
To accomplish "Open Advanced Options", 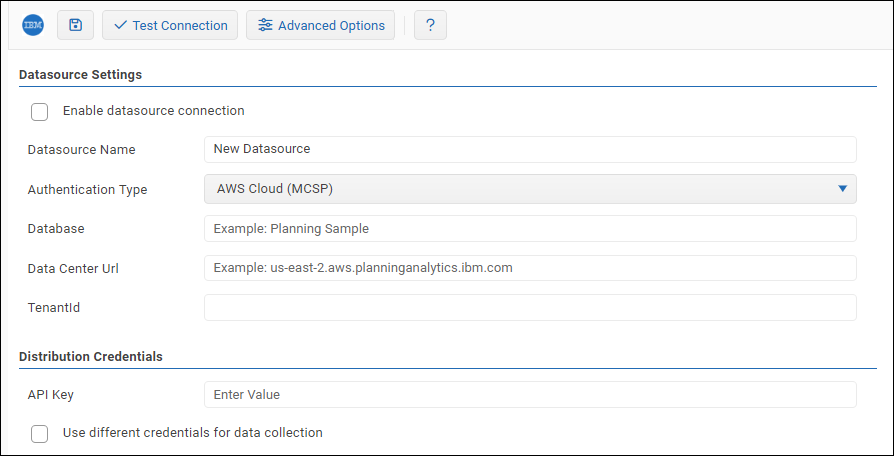I will coord(321,25).
